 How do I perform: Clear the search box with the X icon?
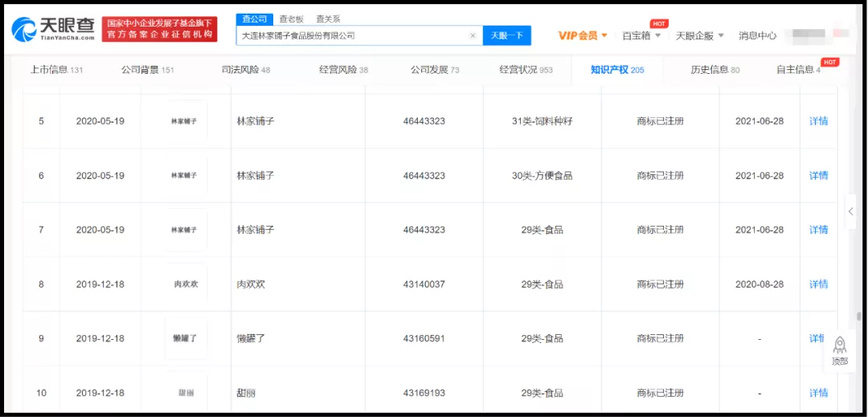[x=473, y=35]
